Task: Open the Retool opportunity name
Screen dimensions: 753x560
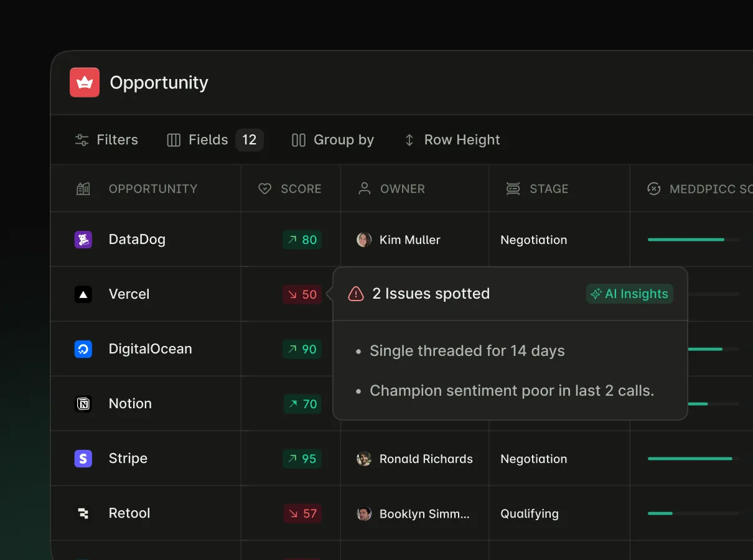Action: [129, 513]
